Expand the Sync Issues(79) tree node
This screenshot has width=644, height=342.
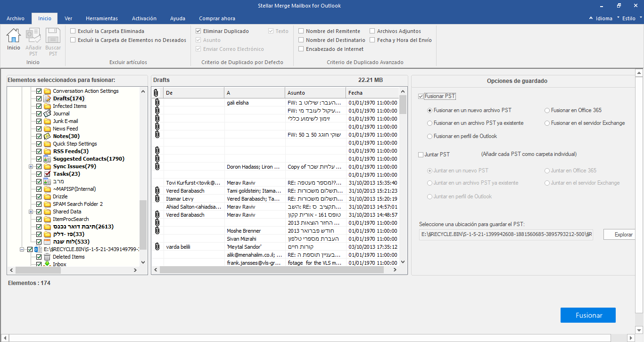[x=31, y=166]
